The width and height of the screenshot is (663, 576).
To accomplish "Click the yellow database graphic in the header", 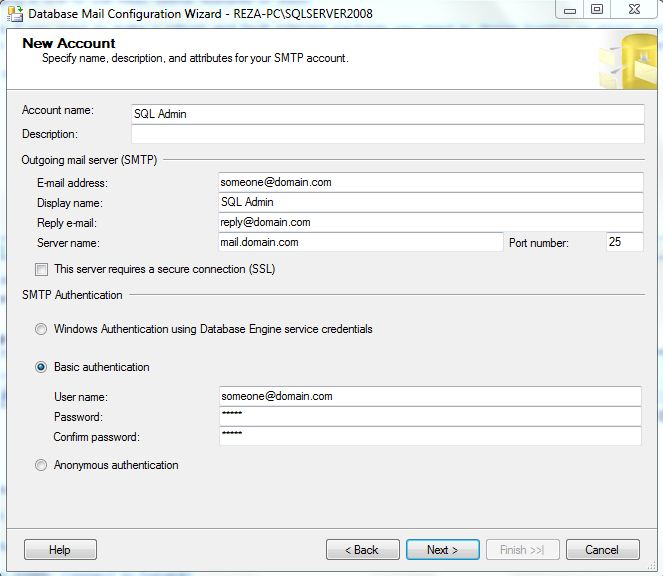I will point(628,60).
